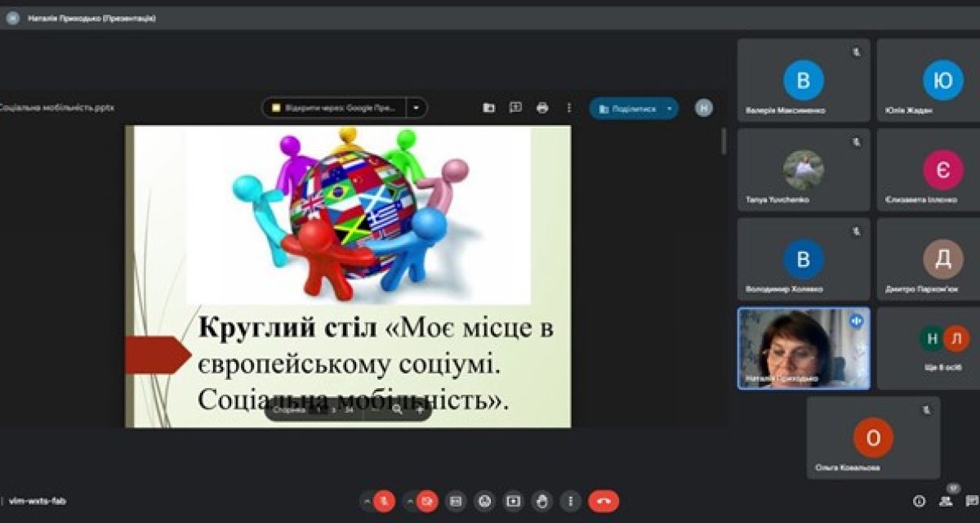Expand microphone audio settings arrow
Image resolution: width=980 pixels, height=523 pixels.
pos(367,501)
